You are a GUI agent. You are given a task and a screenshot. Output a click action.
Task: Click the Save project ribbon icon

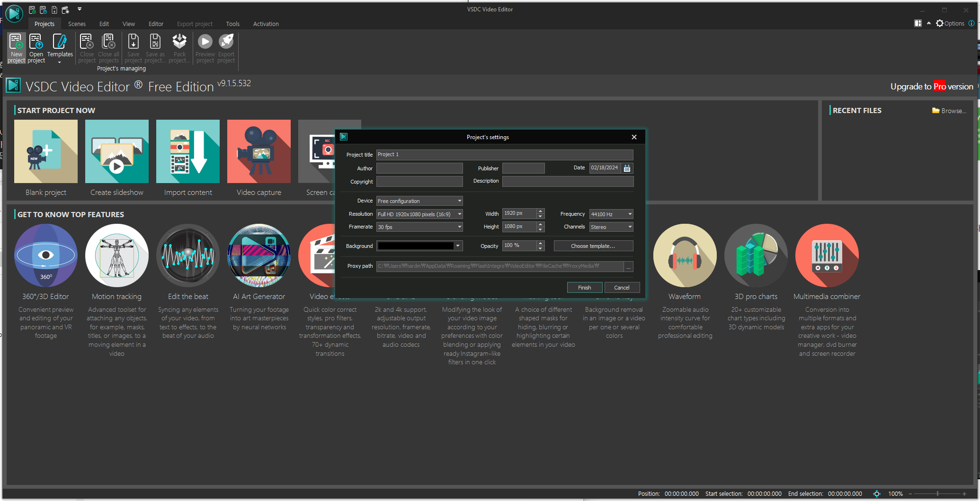[x=133, y=48]
